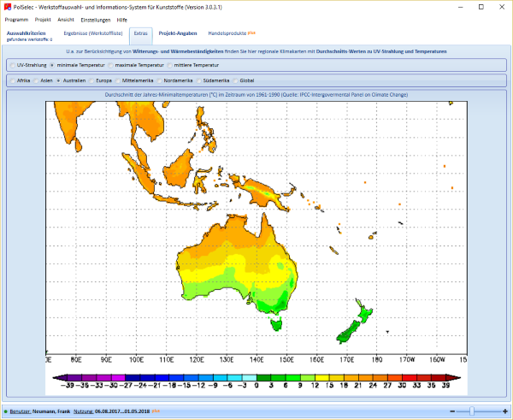Switch to Ergebnisse (Werkstoffliste) tab
The height and width of the screenshot is (420, 513).
point(93,33)
